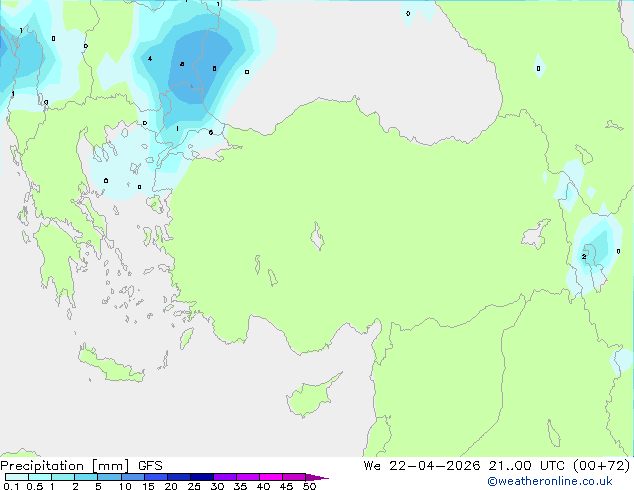
Task: Click the 10–15 mm legend color swatch
Action: point(133,477)
